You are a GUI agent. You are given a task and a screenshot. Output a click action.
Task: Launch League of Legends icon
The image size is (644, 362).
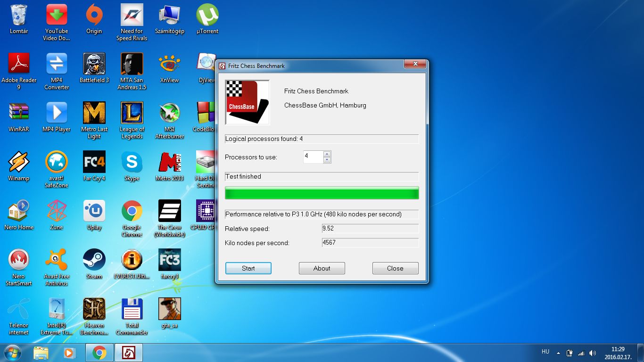(132, 120)
